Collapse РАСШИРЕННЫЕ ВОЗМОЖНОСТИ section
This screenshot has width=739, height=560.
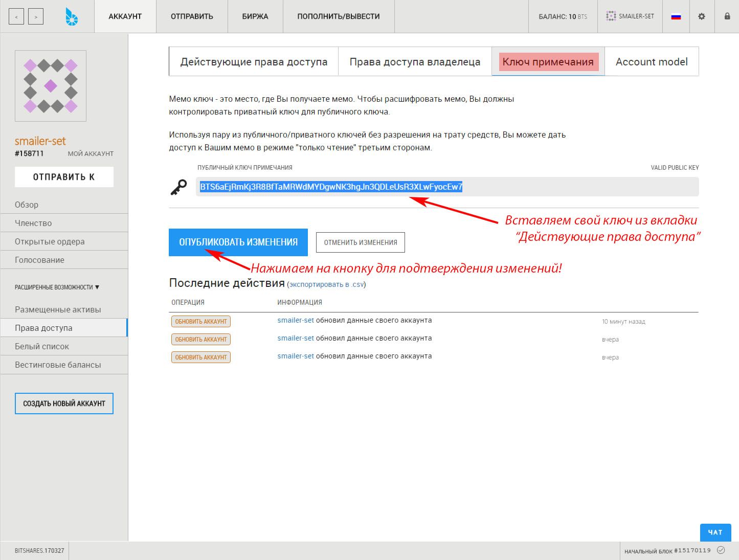pos(57,287)
